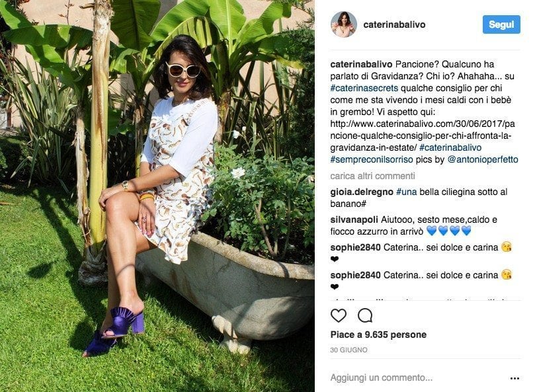The image size is (535, 392).
Task: Open the 30 GIUGNO post date
Action: point(349,350)
